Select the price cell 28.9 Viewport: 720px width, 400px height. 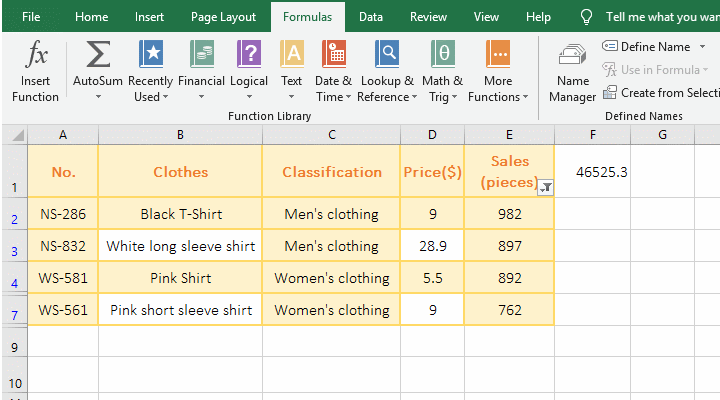(x=432, y=246)
